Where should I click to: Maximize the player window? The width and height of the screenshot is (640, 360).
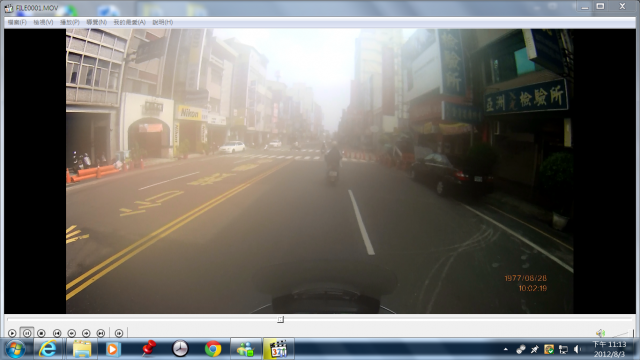tap(600, 6)
